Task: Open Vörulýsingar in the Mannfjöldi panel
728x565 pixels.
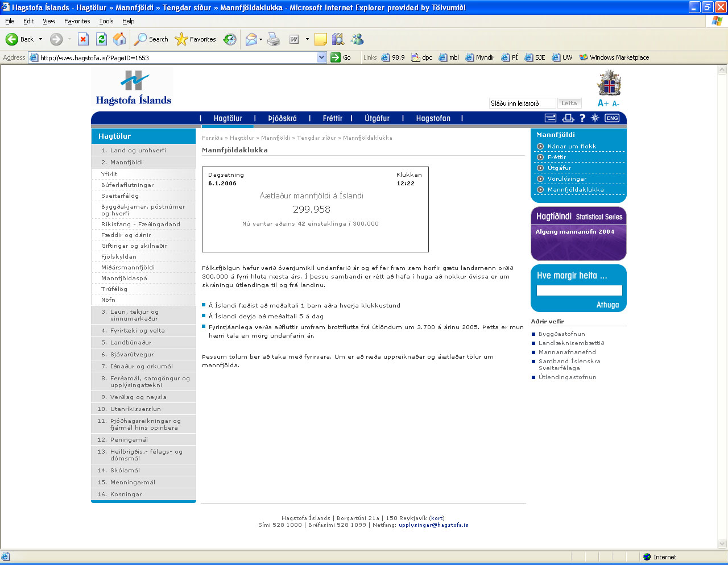Action: pos(567,179)
